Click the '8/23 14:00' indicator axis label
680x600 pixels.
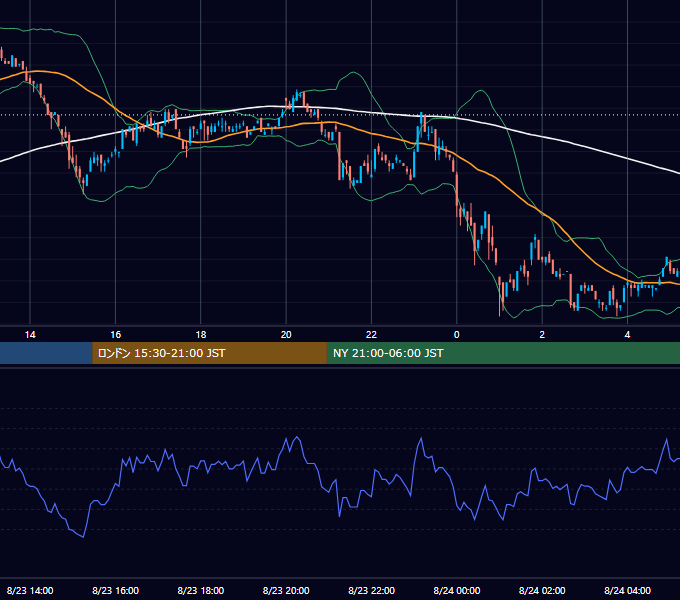click(x=30, y=590)
